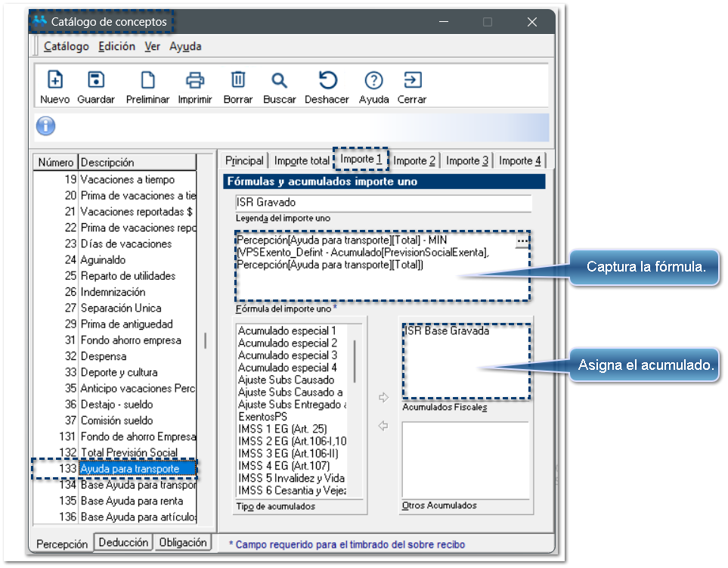Image resolution: width=728 pixels, height=568 pixels.
Task: Open the Catálogo menu
Action: (x=66, y=46)
